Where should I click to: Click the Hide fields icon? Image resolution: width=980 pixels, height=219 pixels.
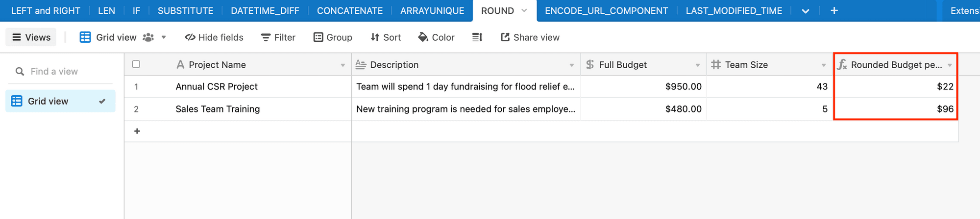click(190, 37)
